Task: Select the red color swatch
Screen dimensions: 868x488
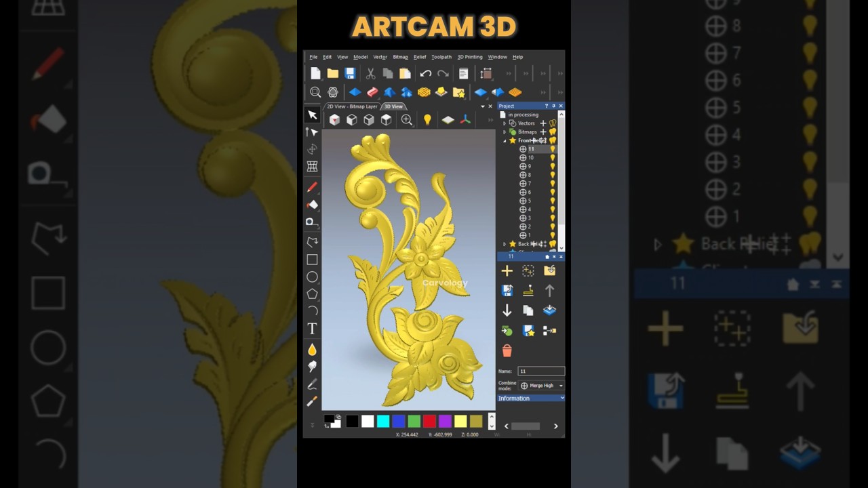Action: pyautogui.click(x=429, y=422)
